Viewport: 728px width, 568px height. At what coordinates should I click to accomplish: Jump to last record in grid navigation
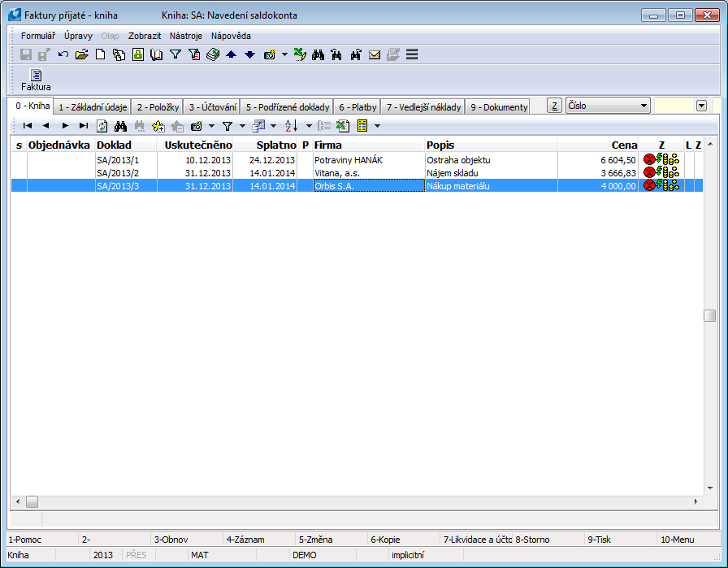click(x=83, y=126)
